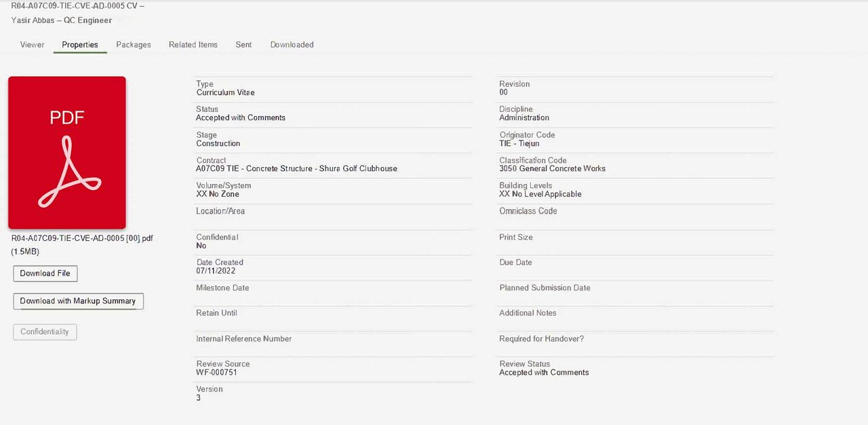Click the Review Source value WF-000751

pyautogui.click(x=217, y=373)
